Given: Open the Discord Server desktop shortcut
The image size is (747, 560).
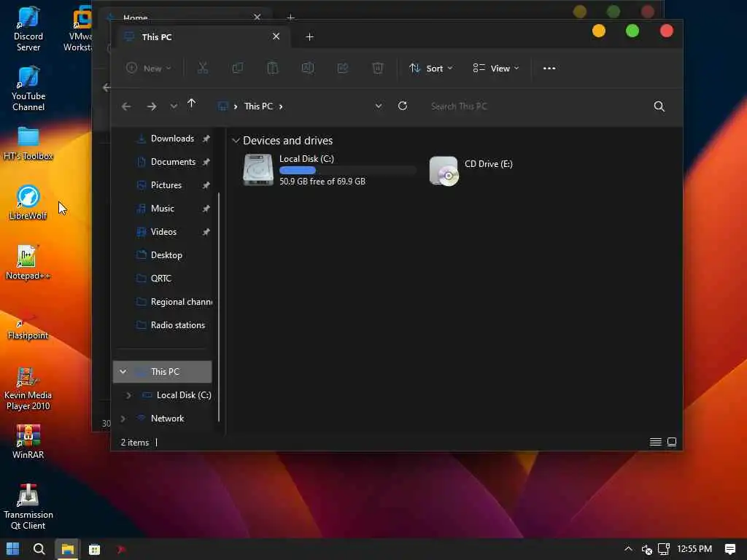Looking at the screenshot, I should click(x=28, y=28).
